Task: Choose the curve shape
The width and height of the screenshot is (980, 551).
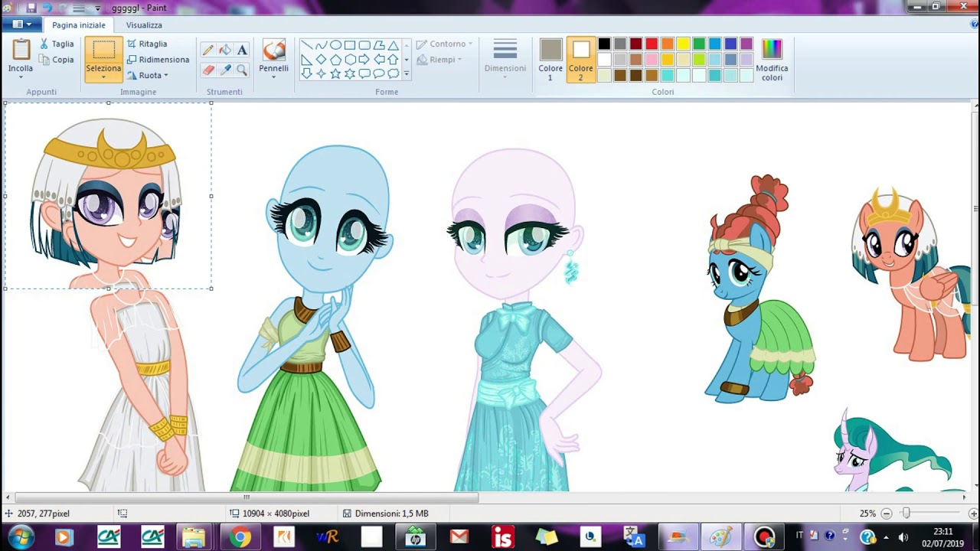Action: click(321, 45)
